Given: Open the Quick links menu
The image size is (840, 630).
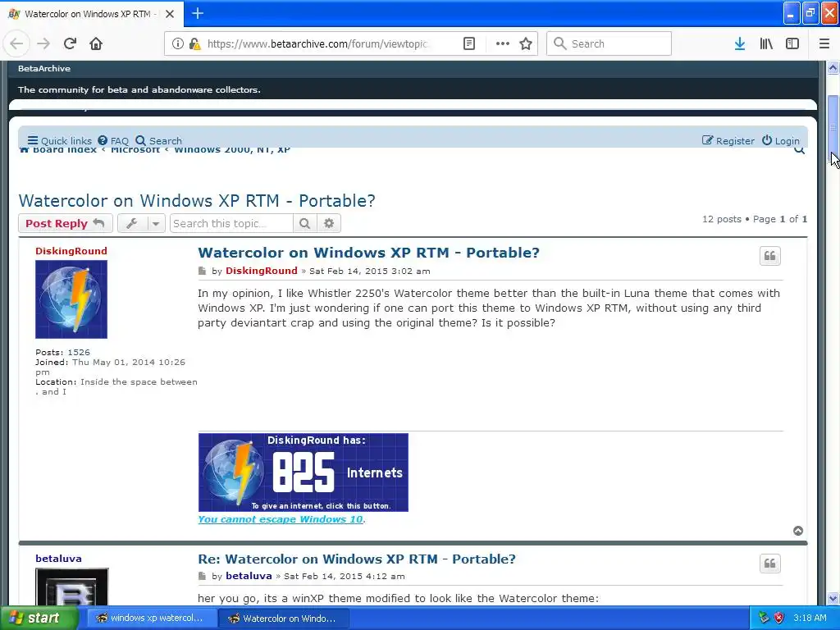Looking at the screenshot, I should coord(59,141).
